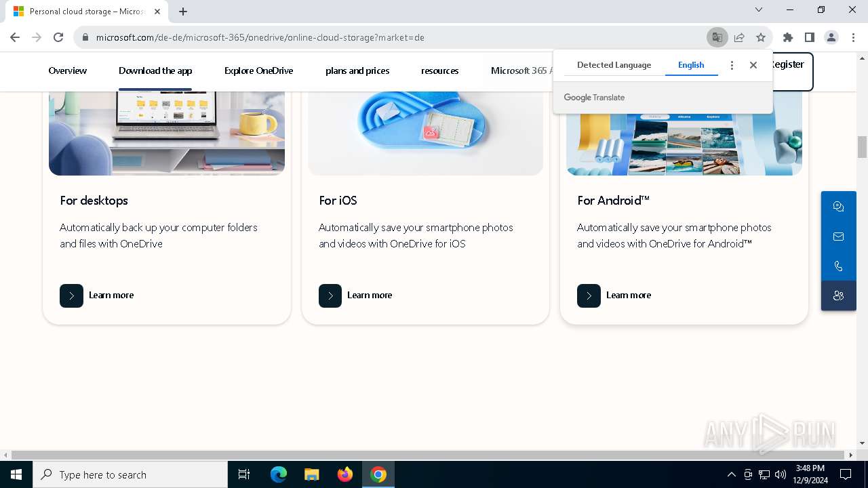Click the Google Translate label

pos(594,98)
